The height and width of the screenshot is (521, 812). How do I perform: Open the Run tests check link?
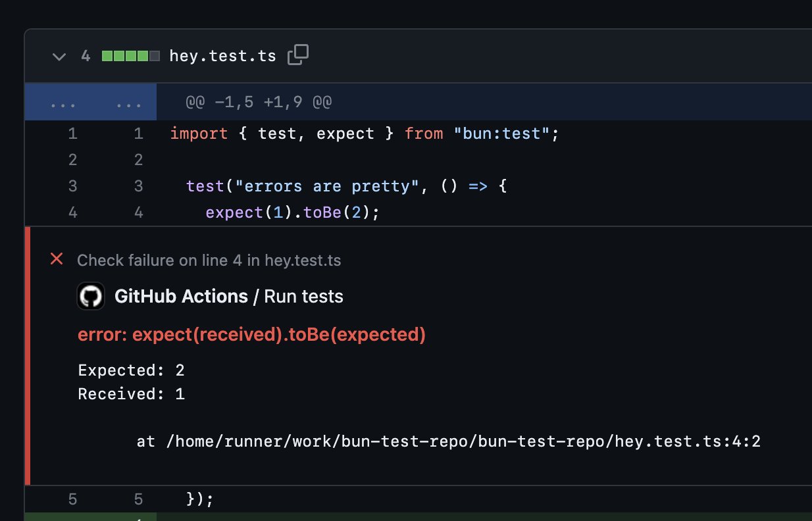[303, 297]
